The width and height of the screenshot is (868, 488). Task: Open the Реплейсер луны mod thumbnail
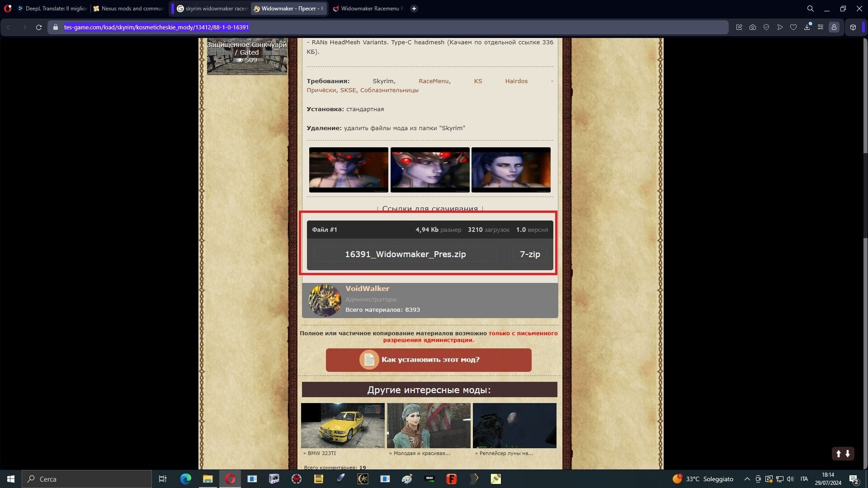click(514, 426)
